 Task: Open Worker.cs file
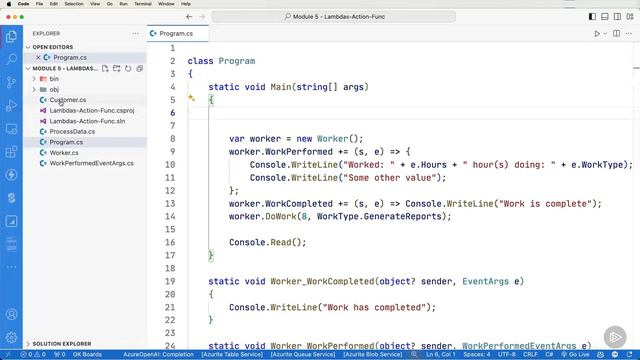(64, 153)
